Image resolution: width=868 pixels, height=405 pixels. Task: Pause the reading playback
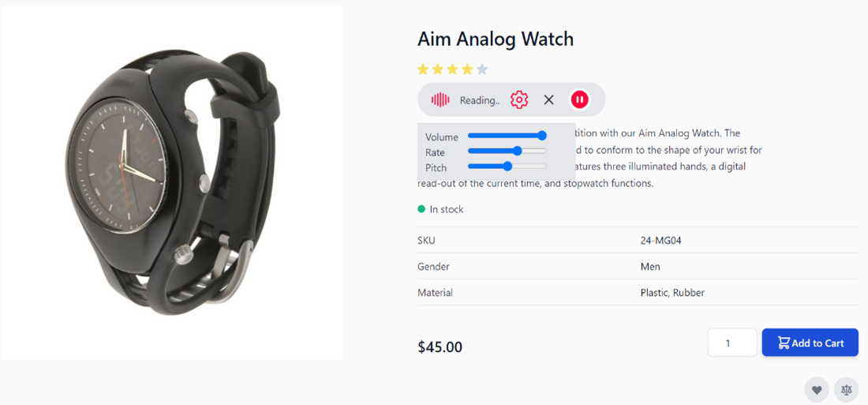click(x=579, y=99)
